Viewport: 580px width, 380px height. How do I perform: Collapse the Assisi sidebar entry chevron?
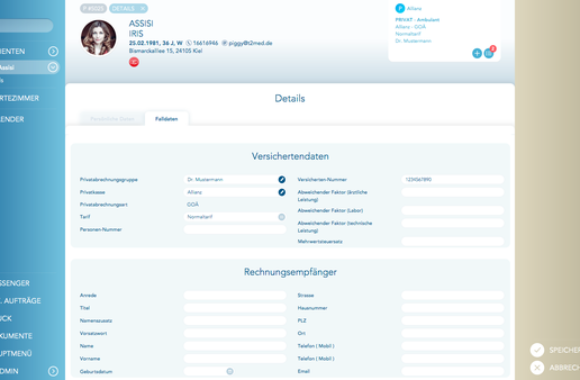click(53, 67)
